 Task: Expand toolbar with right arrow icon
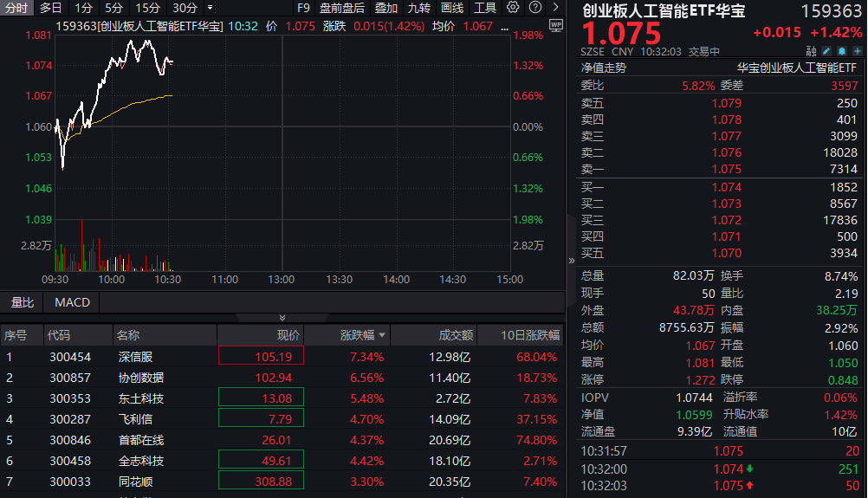[554, 8]
